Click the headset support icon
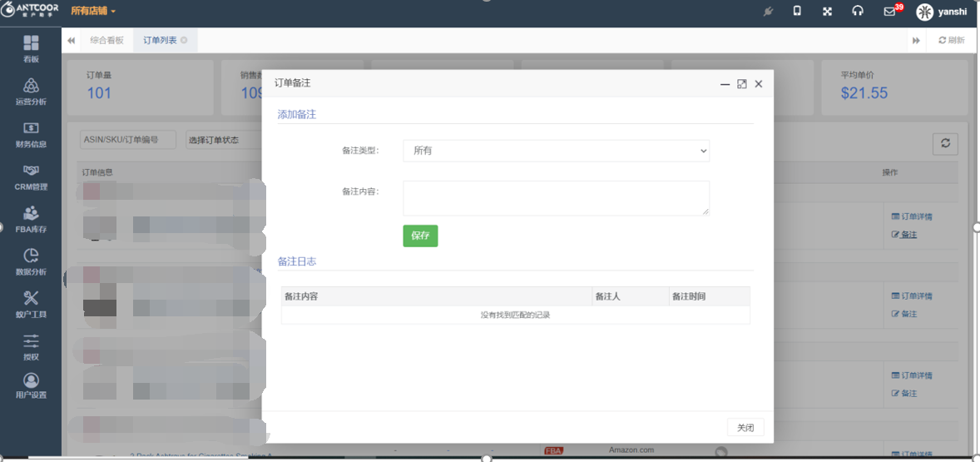Screen dimensions: 980x462 coord(858,12)
